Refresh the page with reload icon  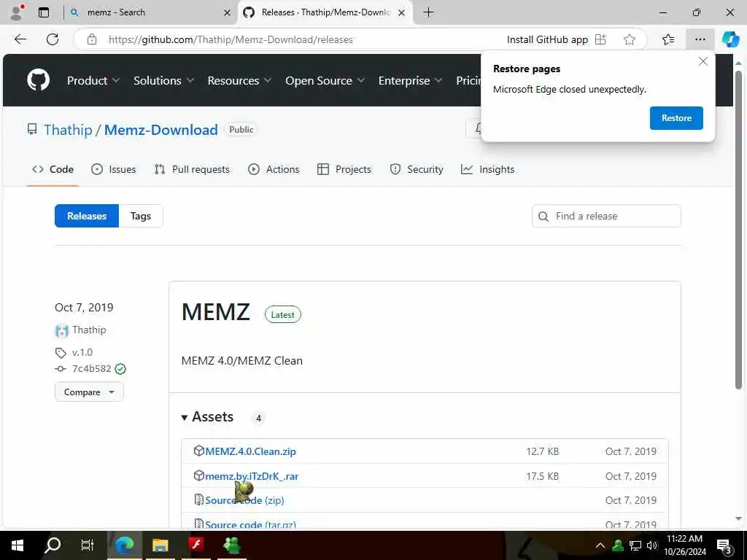click(x=53, y=39)
